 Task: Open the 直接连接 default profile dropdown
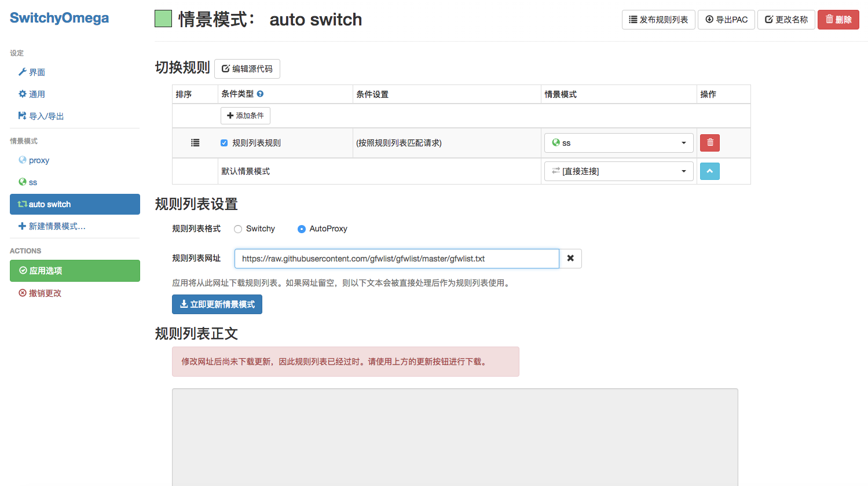tap(619, 171)
